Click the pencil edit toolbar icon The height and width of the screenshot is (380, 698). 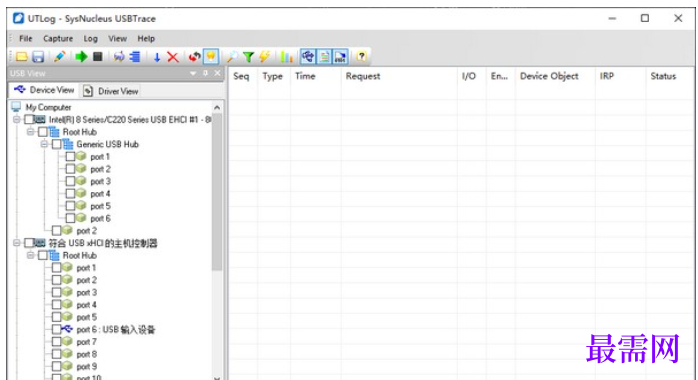(x=59, y=57)
